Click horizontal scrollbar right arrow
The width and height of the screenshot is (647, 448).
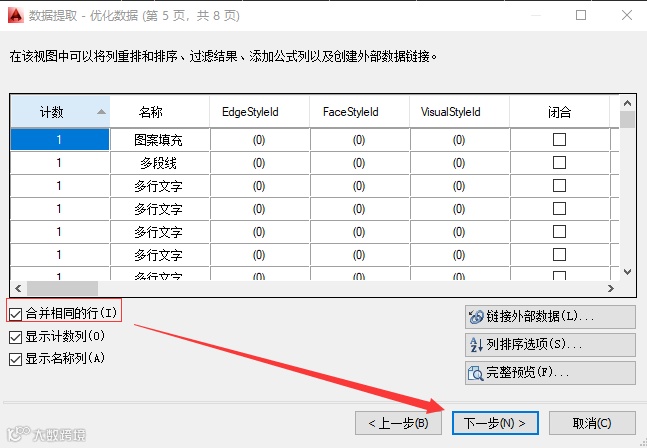point(611,288)
